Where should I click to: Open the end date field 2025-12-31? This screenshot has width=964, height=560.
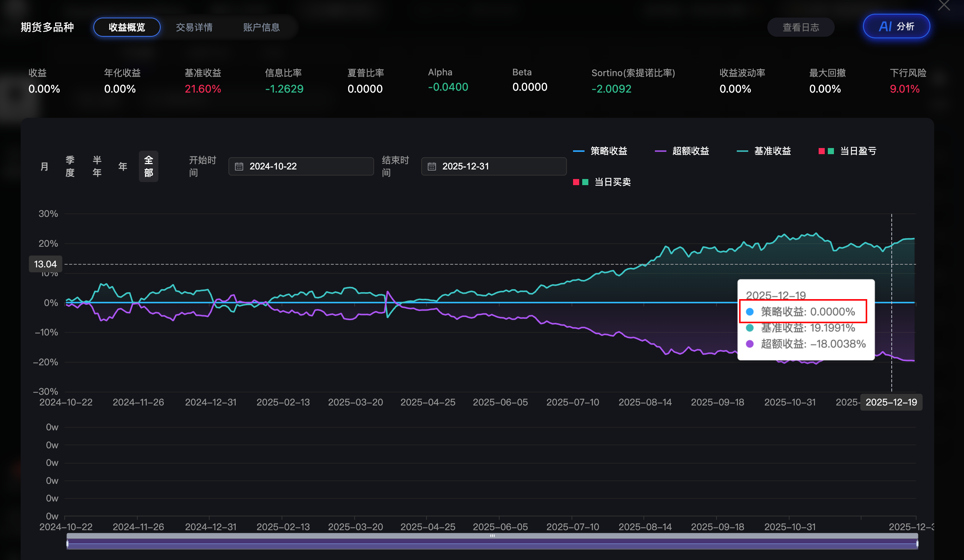click(x=494, y=166)
